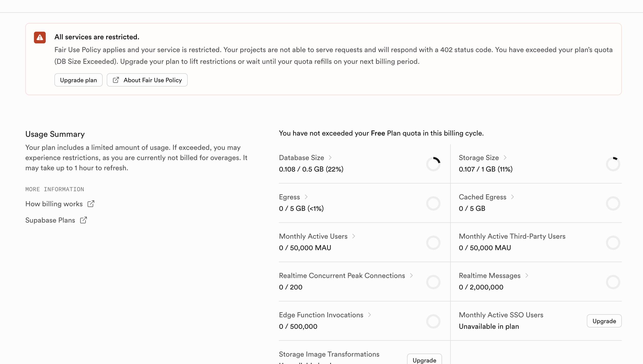
Task: Click the Storage Size usage donut chart
Action: coord(613,164)
